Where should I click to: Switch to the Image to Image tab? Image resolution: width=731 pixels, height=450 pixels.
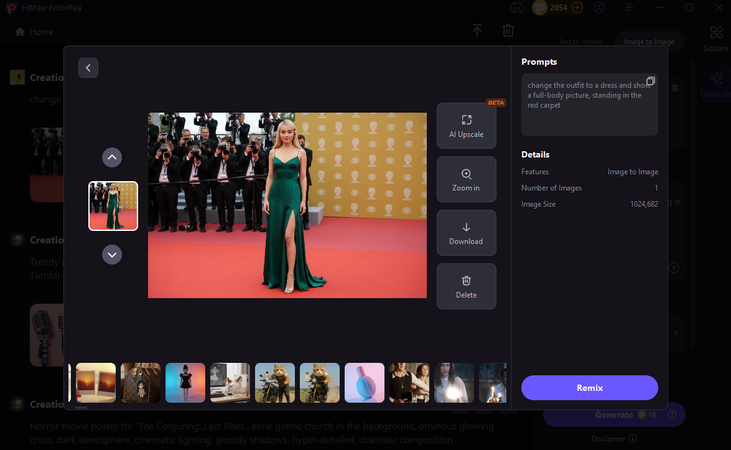(647, 41)
